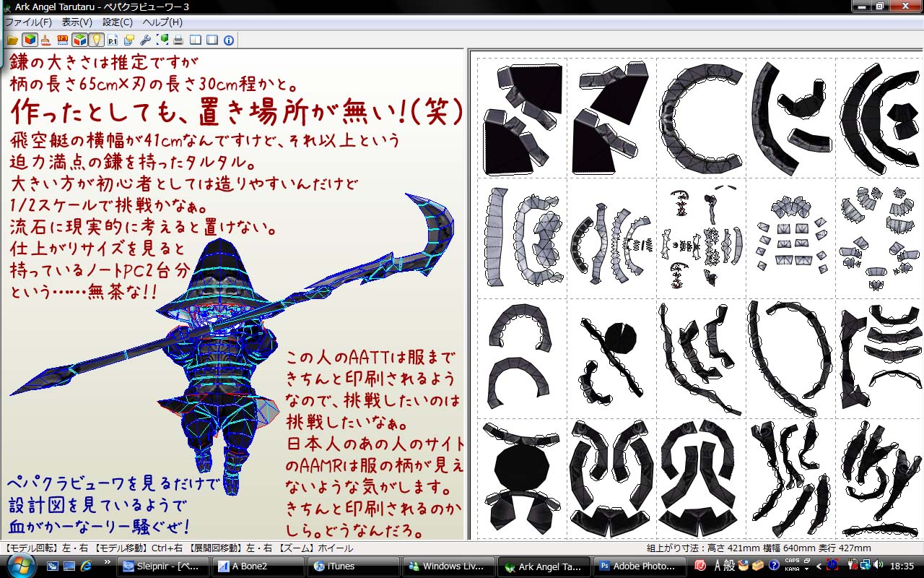924x578 pixels.
Task: Click the IME dictionary box icon
Action: (759, 566)
